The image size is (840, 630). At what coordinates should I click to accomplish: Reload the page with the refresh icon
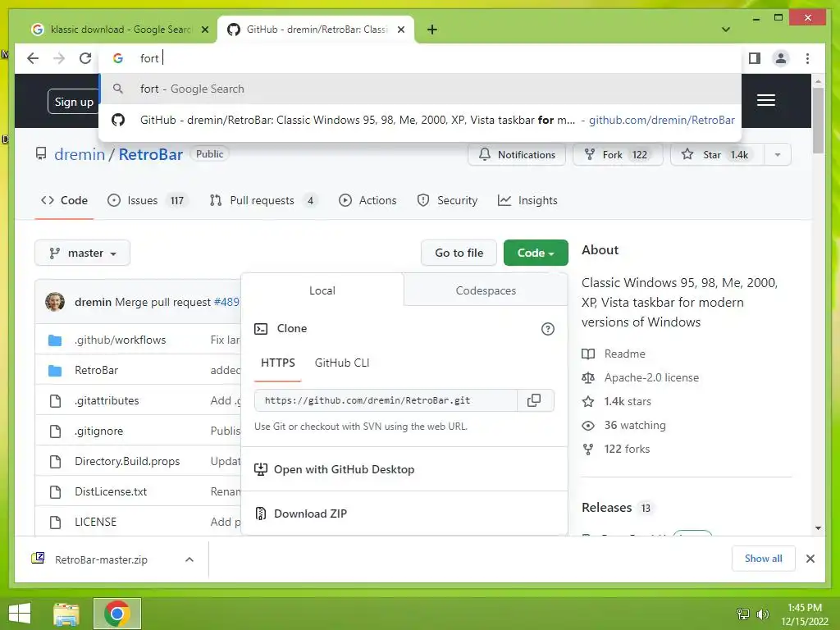coord(85,58)
